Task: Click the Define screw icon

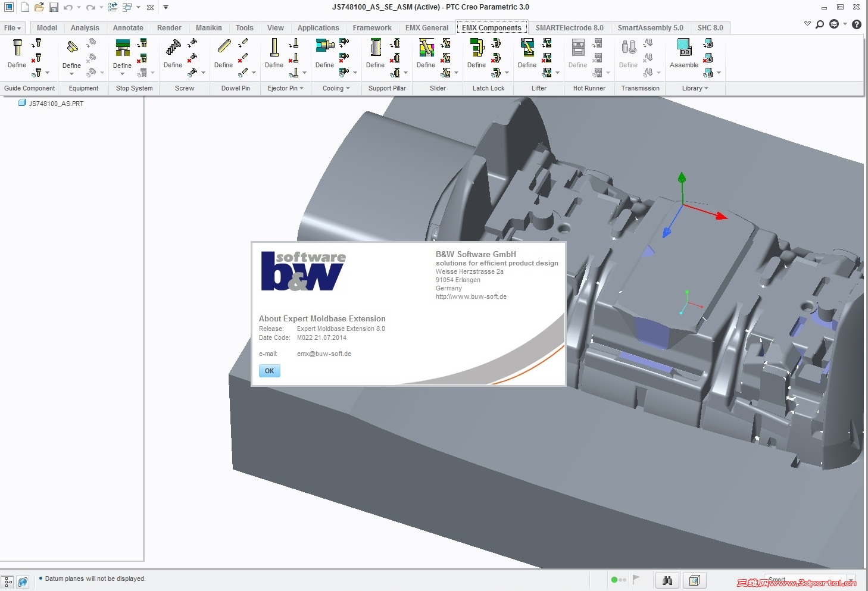Action: [173, 47]
